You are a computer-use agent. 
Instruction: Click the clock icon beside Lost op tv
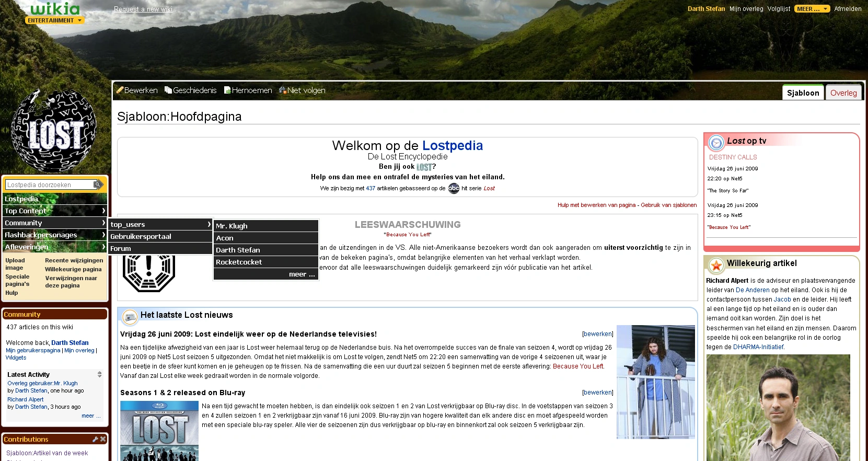click(x=716, y=142)
